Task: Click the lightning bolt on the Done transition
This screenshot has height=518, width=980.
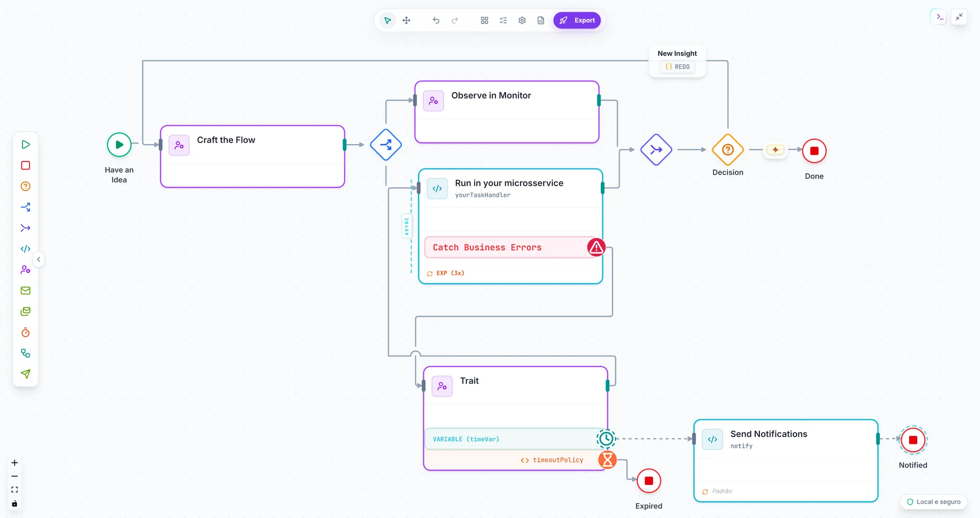Action: click(x=775, y=150)
